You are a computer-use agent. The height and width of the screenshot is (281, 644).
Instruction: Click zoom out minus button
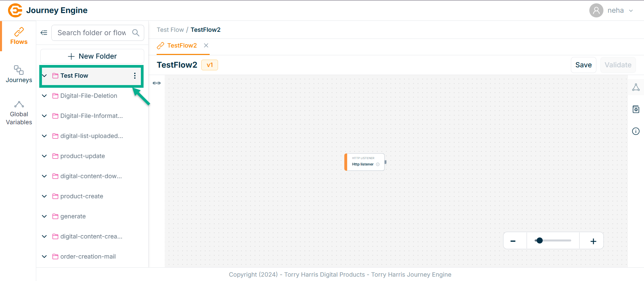tap(513, 241)
